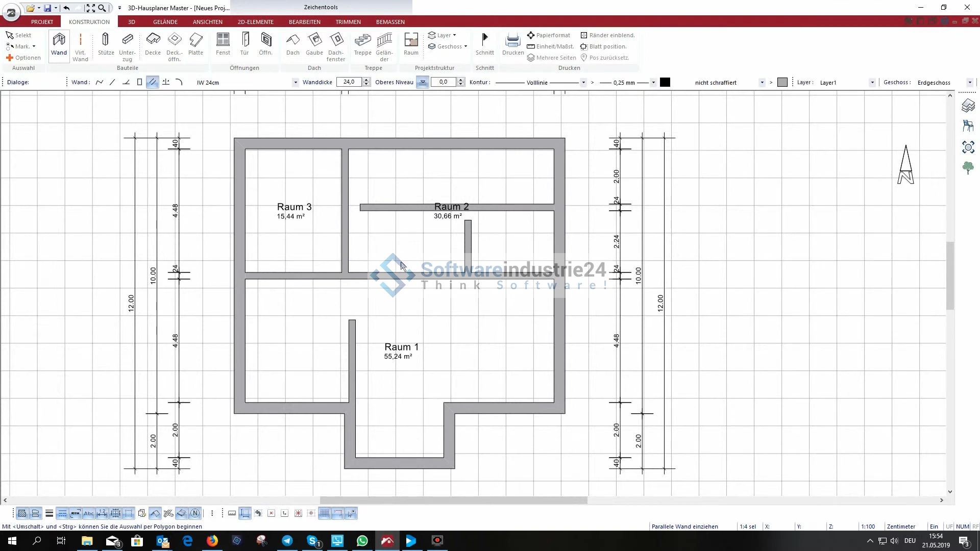980x551 pixels.
Task: Select the Dach roof tool
Action: point(292,44)
